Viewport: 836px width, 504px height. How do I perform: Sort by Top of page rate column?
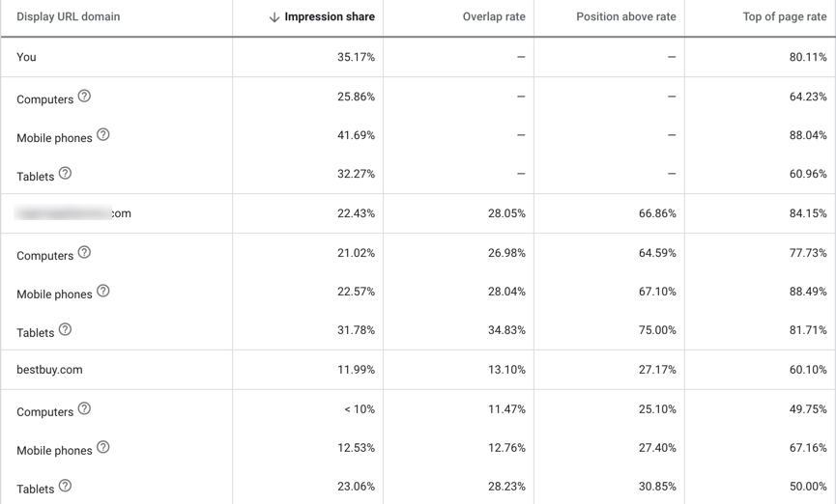(784, 17)
